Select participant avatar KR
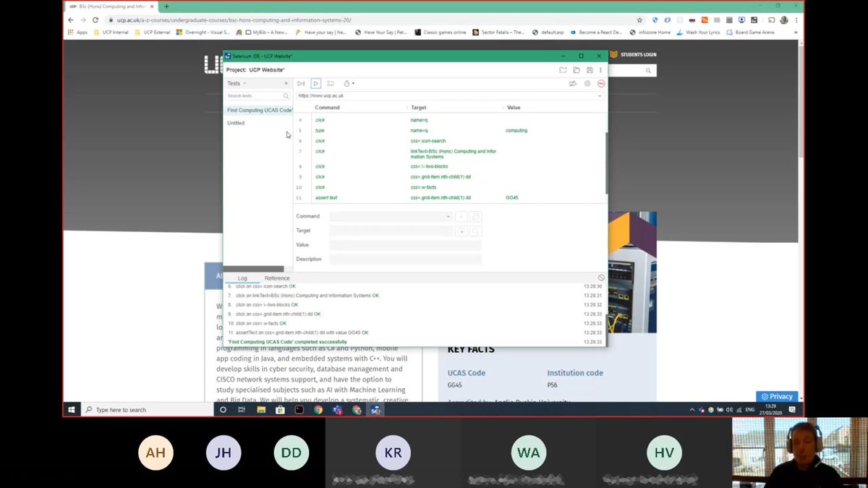868x488 pixels. 393,453
